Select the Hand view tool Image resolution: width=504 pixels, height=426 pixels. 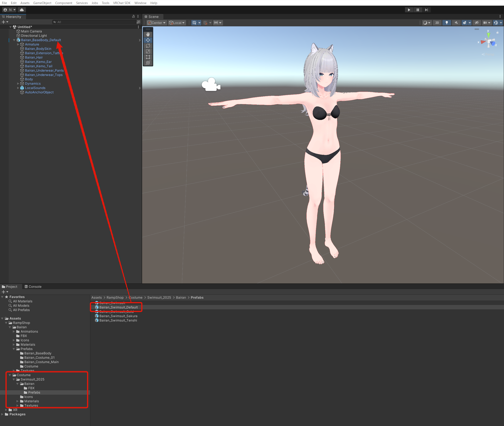tap(148, 34)
